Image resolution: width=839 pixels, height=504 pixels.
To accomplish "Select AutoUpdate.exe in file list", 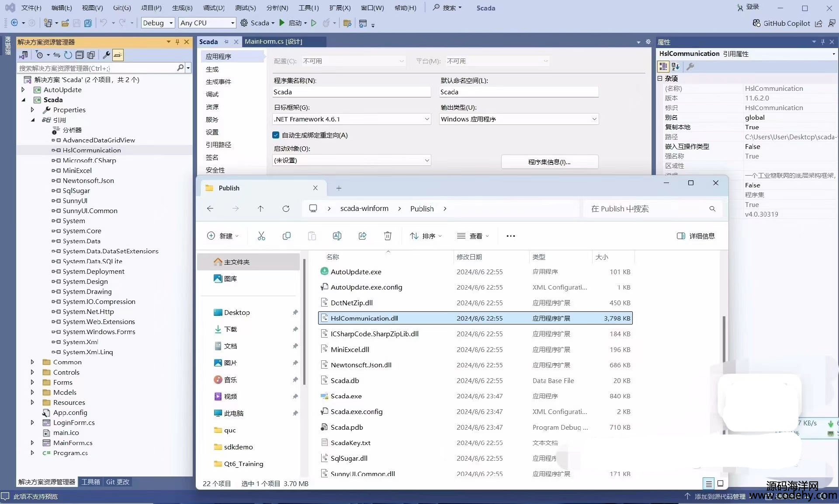I will click(x=475, y=272).
